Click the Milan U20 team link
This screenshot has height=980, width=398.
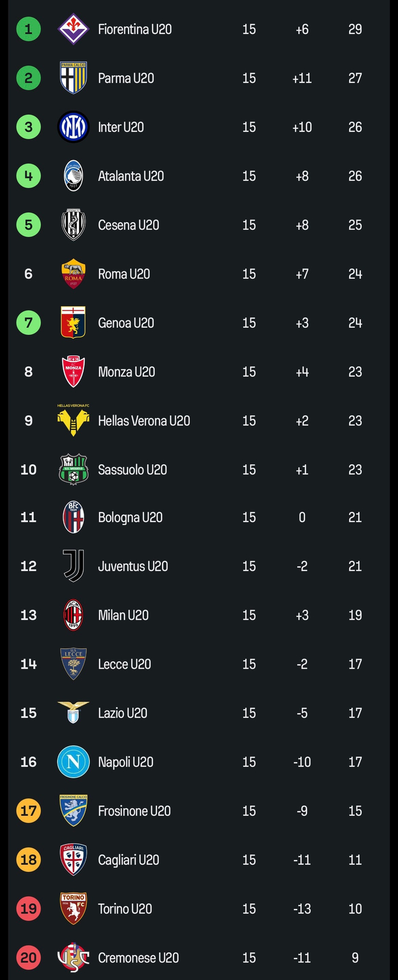point(123,615)
